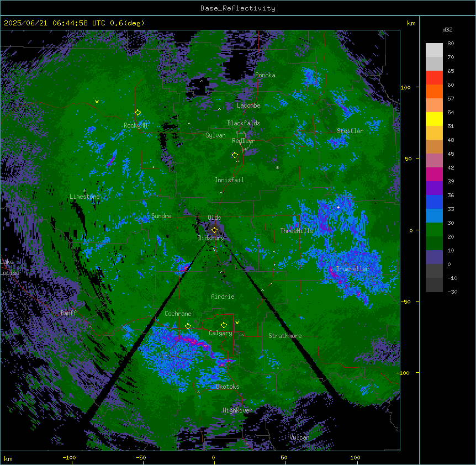Image resolution: width=476 pixels, height=465 pixels.
Task: Click the Banff label
Action: 68,313
